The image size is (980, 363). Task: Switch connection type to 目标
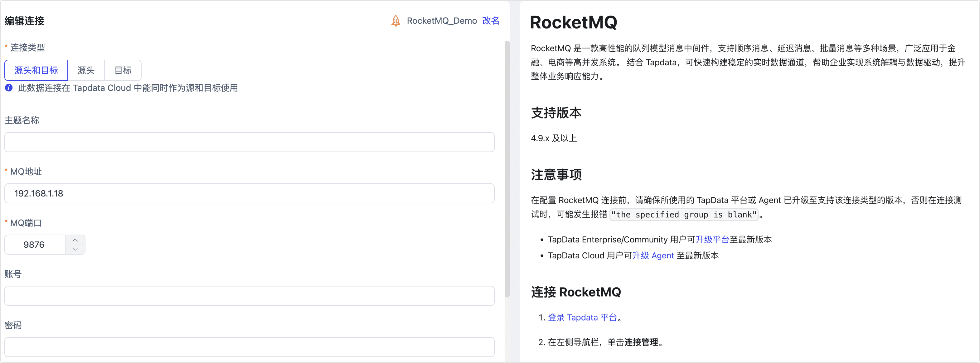pyautogui.click(x=123, y=70)
